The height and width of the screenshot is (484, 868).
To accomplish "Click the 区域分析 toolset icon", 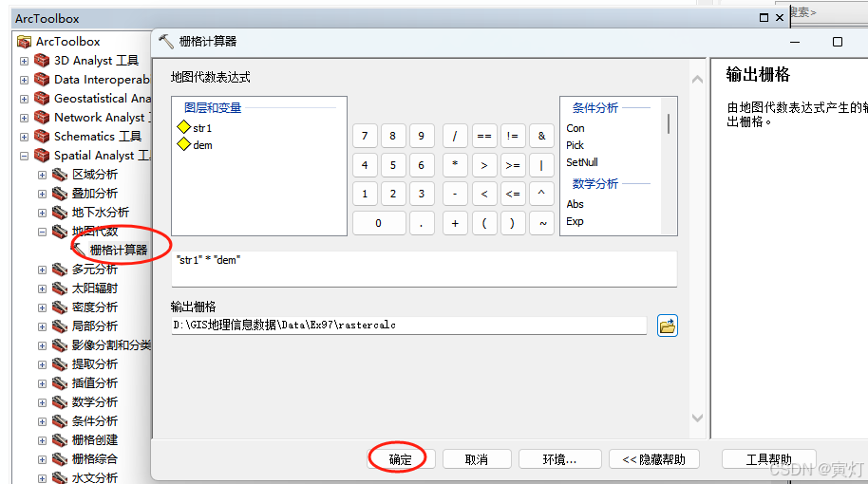I will click(x=60, y=175).
